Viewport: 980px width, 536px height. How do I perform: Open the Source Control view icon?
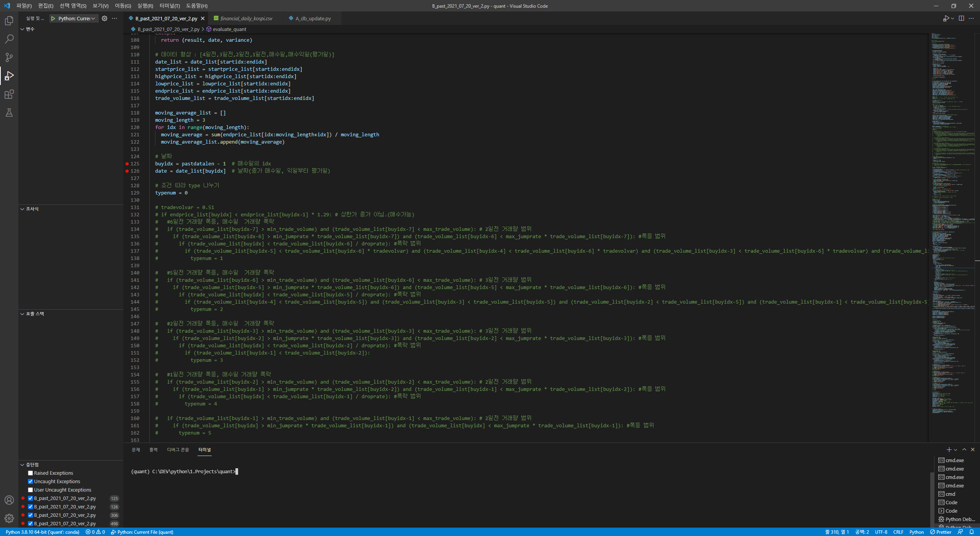pos(9,57)
